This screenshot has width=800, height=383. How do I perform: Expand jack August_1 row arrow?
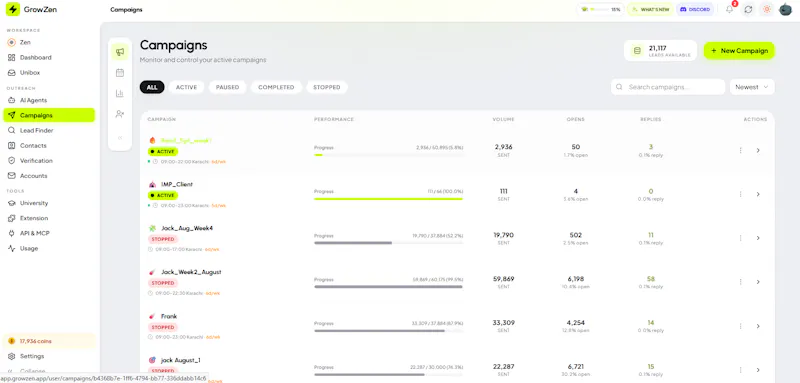click(x=758, y=370)
